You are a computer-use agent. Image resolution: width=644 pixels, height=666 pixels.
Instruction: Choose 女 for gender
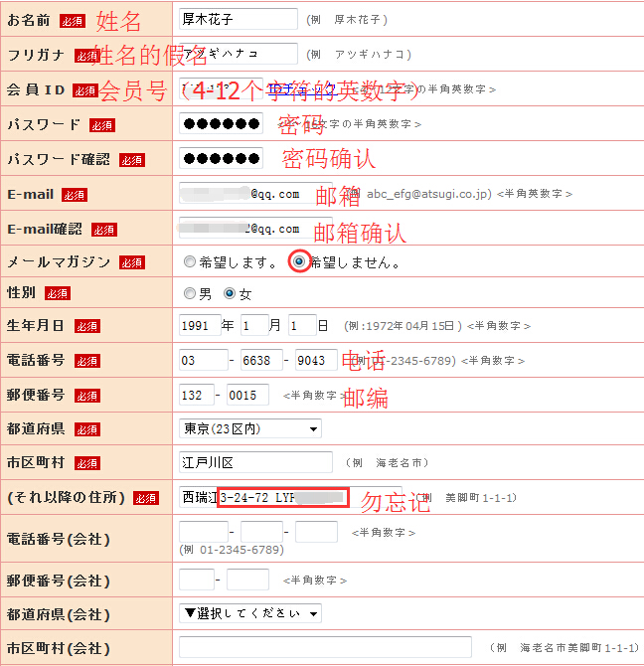pos(230,294)
